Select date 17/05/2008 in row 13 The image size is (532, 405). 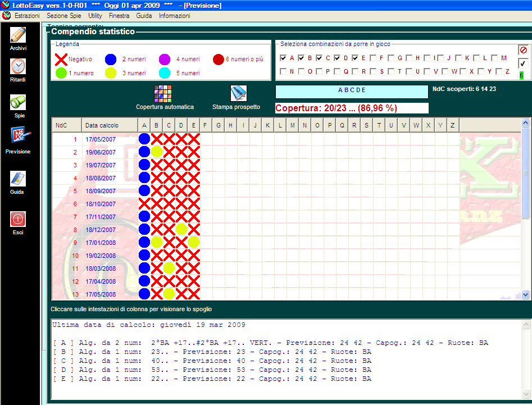(x=101, y=294)
